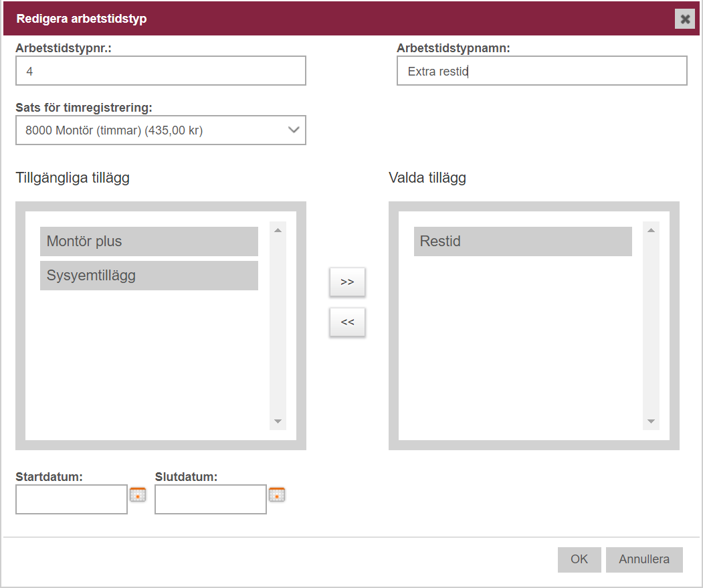Screen dimensions: 703x588
Task: Confirm changes with the OK button
Action: (579, 560)
